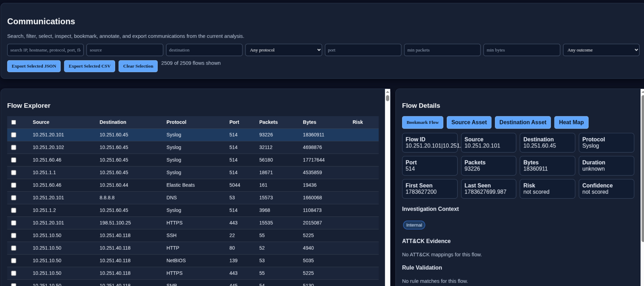Click the port filter input
Image resolution: width=644 pixels, height=286 pixels.
[363, 50]
